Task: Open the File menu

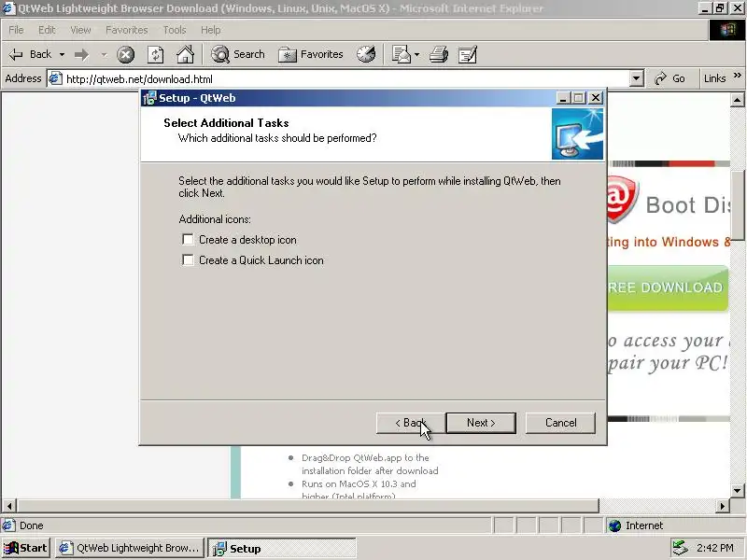Action: pos(16,30)
